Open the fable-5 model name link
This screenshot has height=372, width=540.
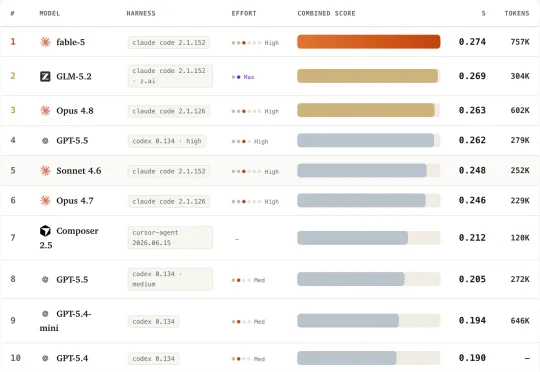(71, 42)
